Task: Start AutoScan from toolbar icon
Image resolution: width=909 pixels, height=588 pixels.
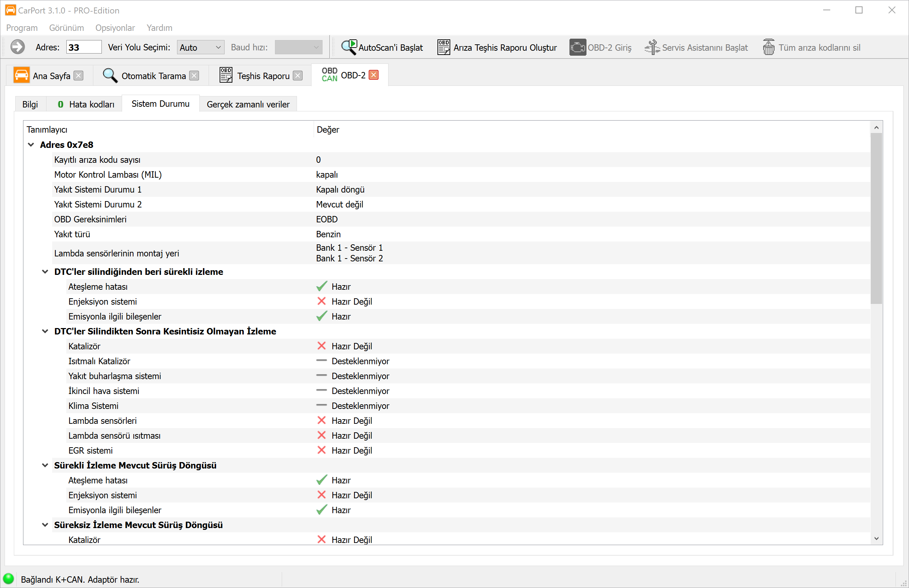Action: (349, 48)
